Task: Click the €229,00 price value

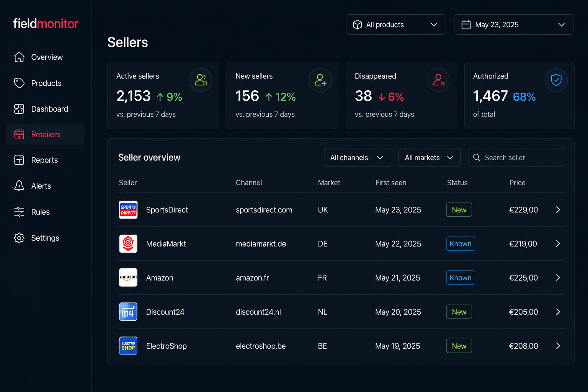Action: point(523,210)
